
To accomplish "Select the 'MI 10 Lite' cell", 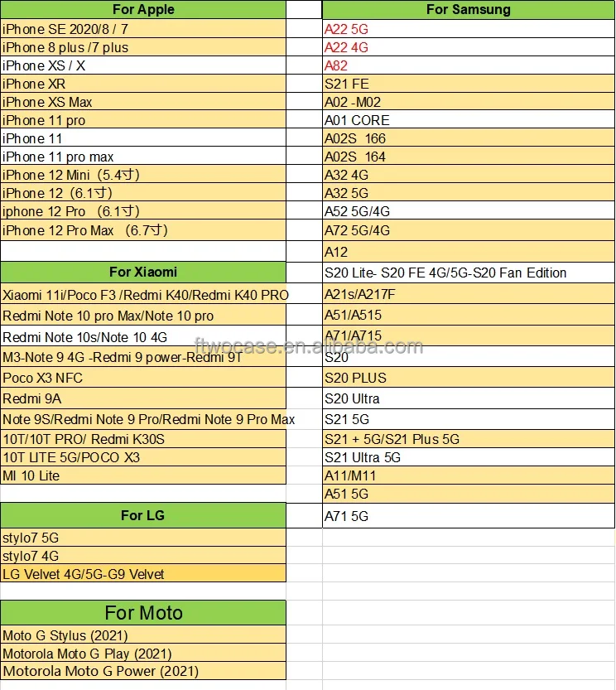I will [x=142, y=475].
